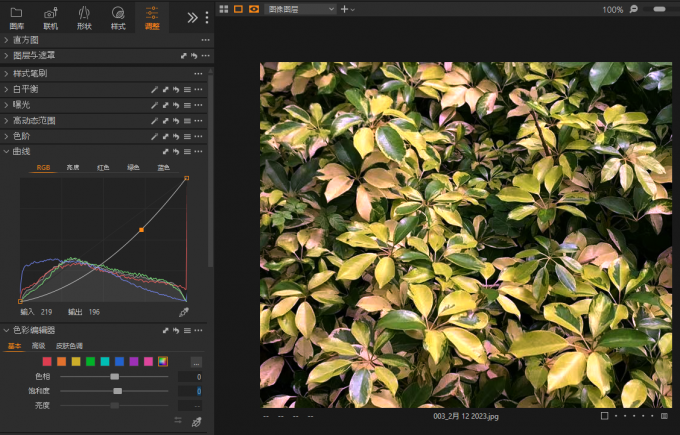
Task: Select the rainbow all-colors swatch
Action: click(163, 361)
